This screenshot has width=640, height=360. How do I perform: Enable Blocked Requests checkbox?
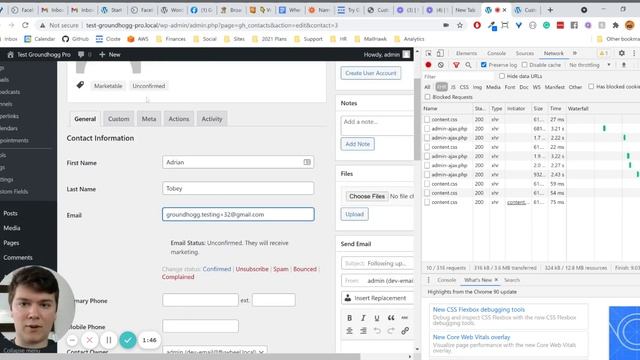(427, 97)
